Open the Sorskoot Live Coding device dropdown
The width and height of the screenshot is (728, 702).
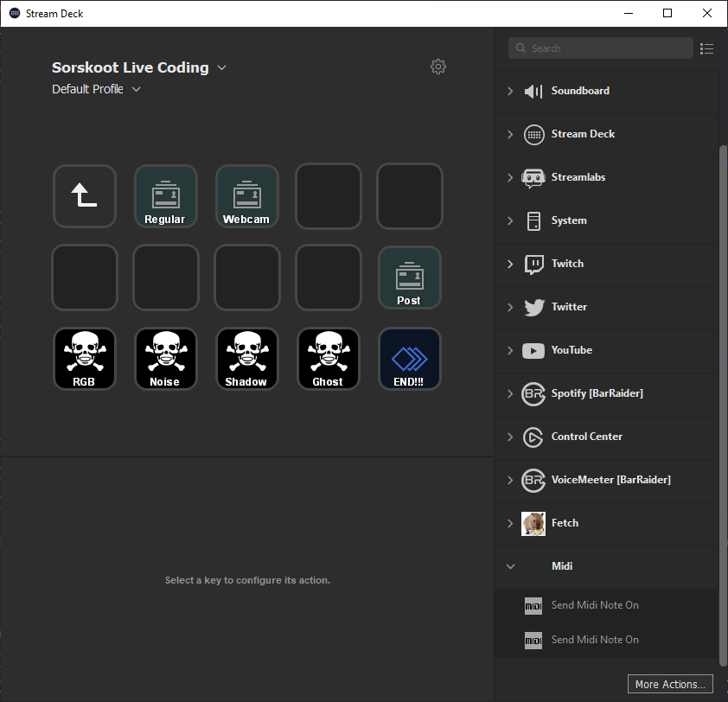pyautogui.click(x=222, y=67)
